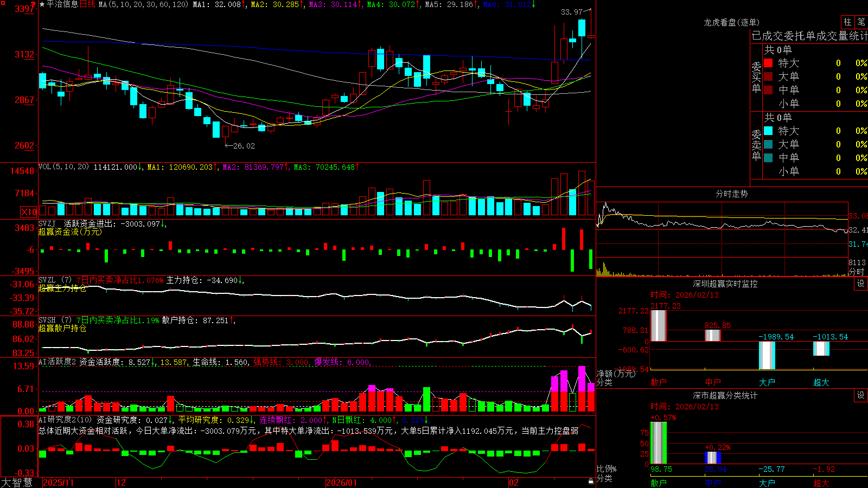Click the 超赢散户持仓 label
868x488 pixels.
point(62,328)
